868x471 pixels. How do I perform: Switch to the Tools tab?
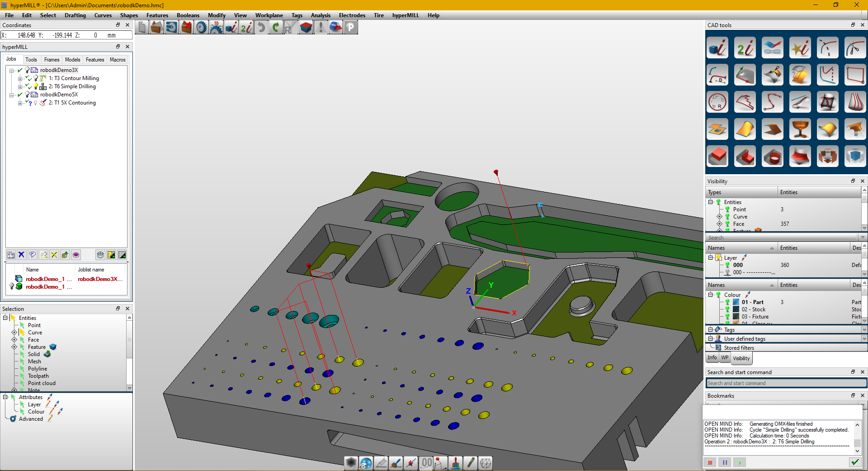click(31, 60)
